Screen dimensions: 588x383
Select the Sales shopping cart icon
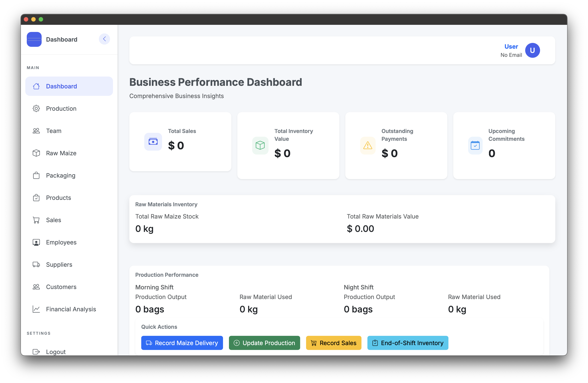point(36,220)
